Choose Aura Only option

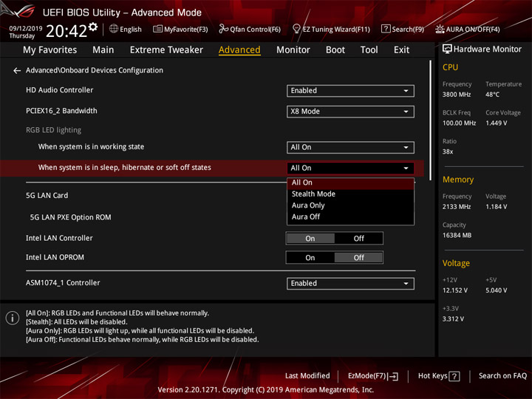tap(350, 205)
